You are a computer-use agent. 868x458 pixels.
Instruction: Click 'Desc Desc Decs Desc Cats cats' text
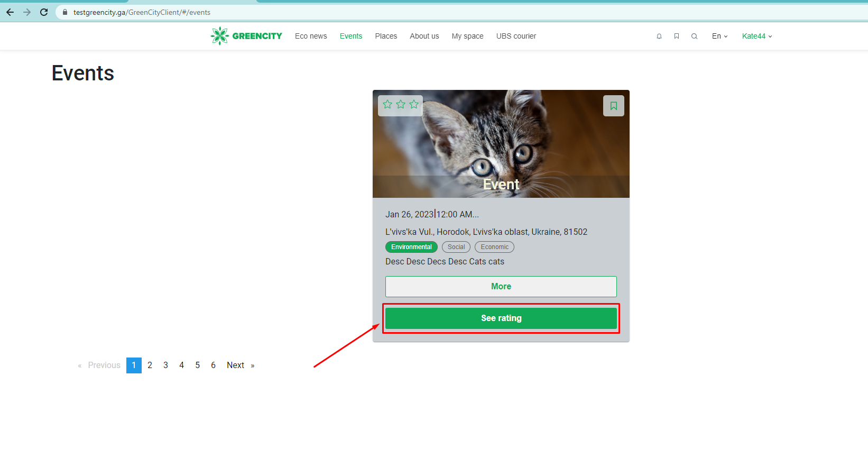(445, 261)
